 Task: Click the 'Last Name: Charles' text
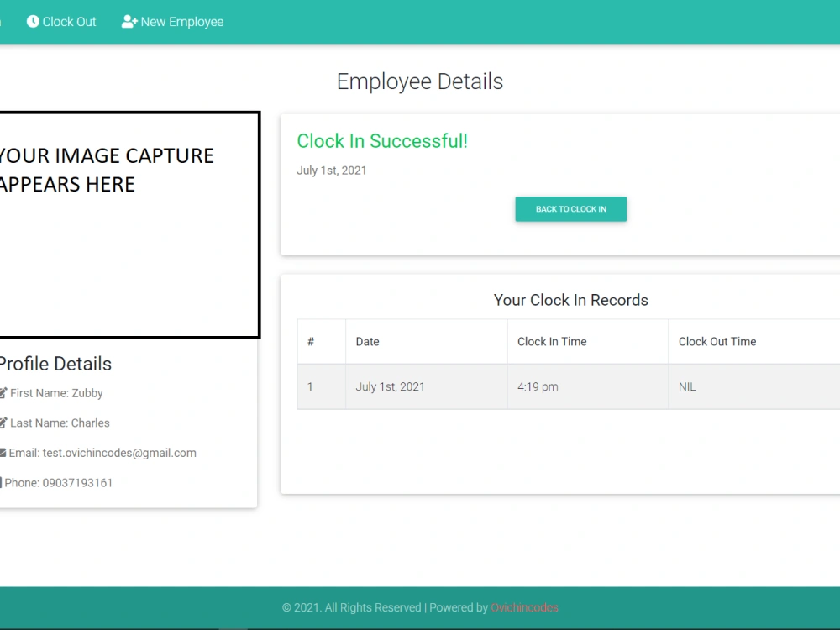point(60,423)
